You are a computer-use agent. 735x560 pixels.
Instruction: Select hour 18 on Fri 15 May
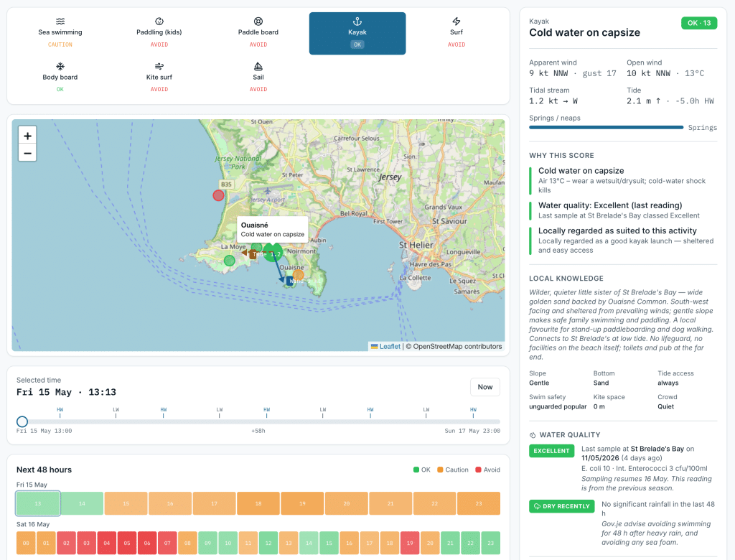pos(258,503)
